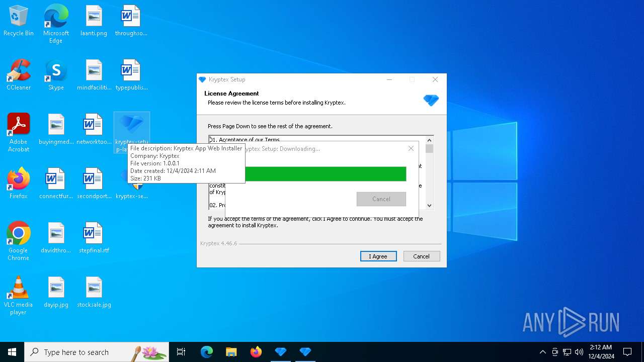
Task: Click Cancel in the Downloading dialog
Action: tap(381, 199)
